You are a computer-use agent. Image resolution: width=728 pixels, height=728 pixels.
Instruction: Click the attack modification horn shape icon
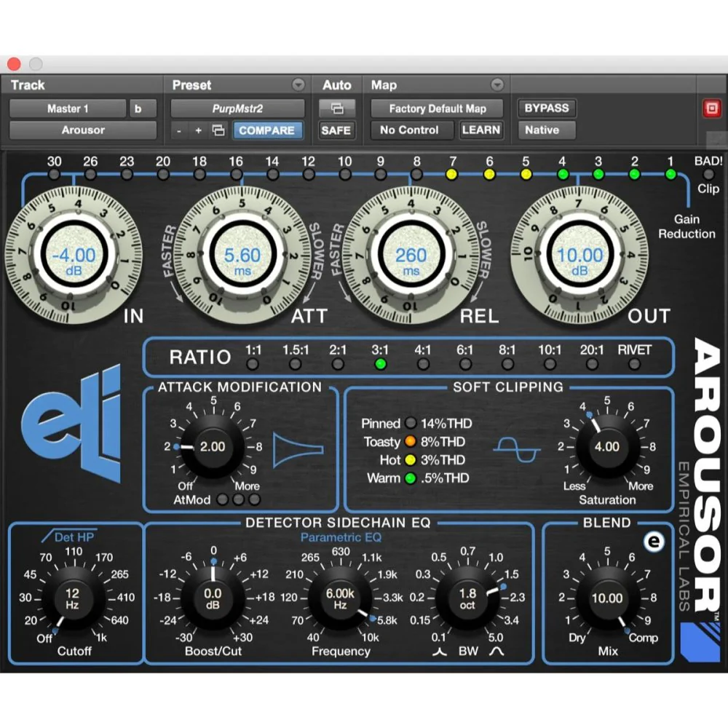pyautogui.click(x=298, y=449)
